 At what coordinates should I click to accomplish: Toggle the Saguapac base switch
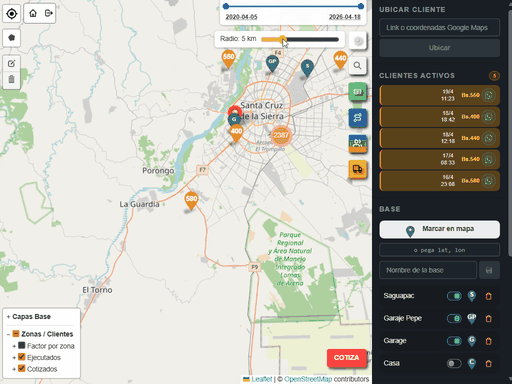[x=454, y=296]
